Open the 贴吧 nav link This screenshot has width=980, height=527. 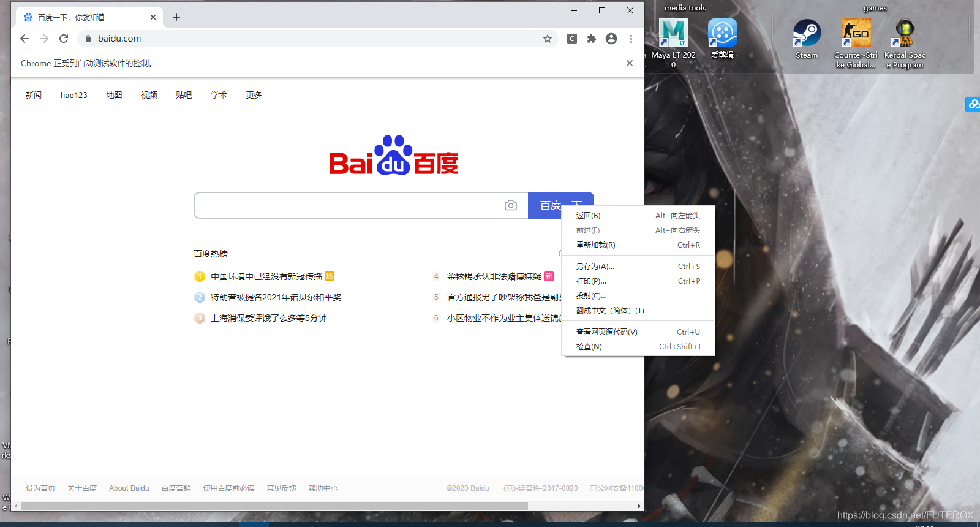point(184,95)
